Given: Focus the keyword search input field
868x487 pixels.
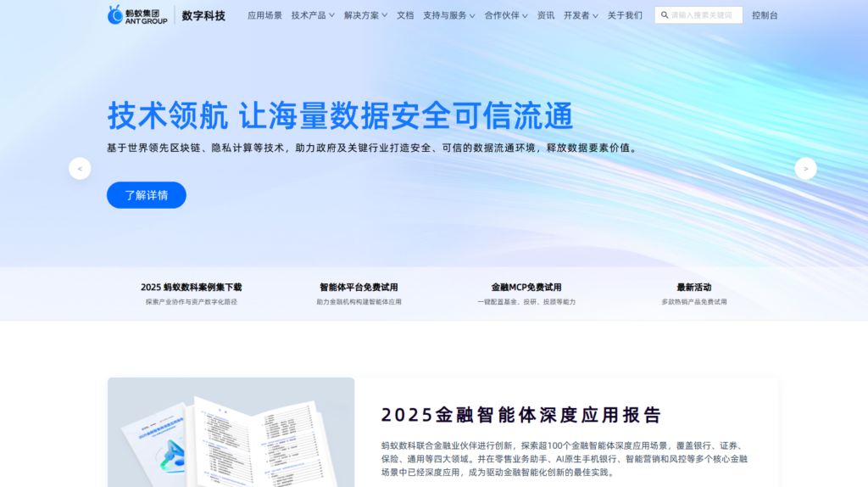Looking at the screenshot, I should (704, 15).
